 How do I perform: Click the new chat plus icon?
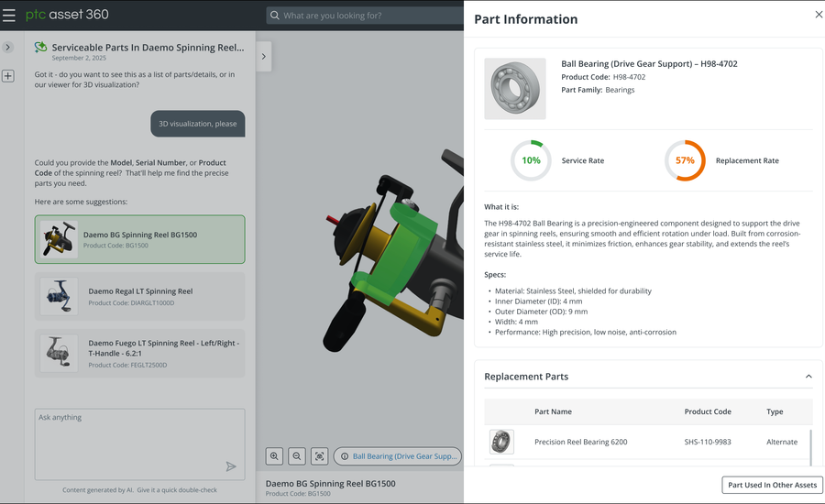click(8, 76)
